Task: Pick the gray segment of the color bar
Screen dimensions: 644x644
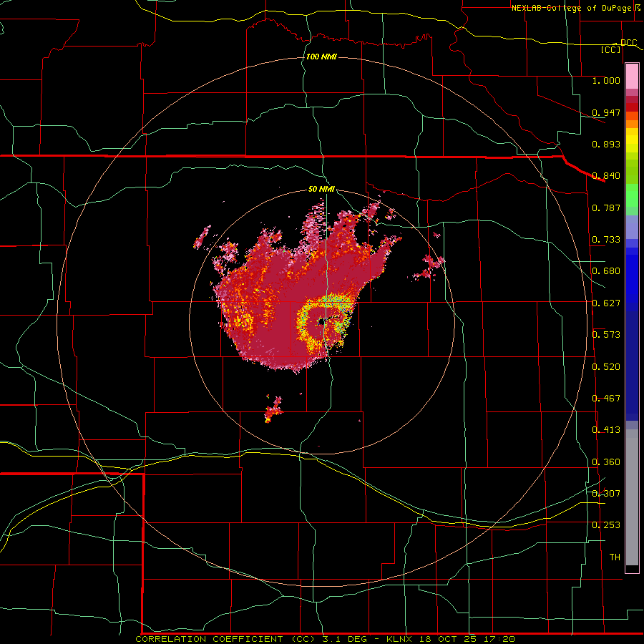Action: (x=632, y=497)
